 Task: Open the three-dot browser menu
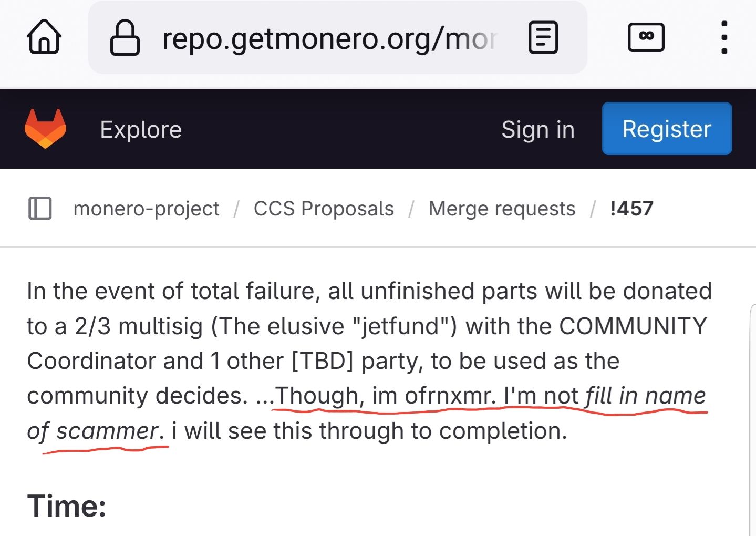724,37
